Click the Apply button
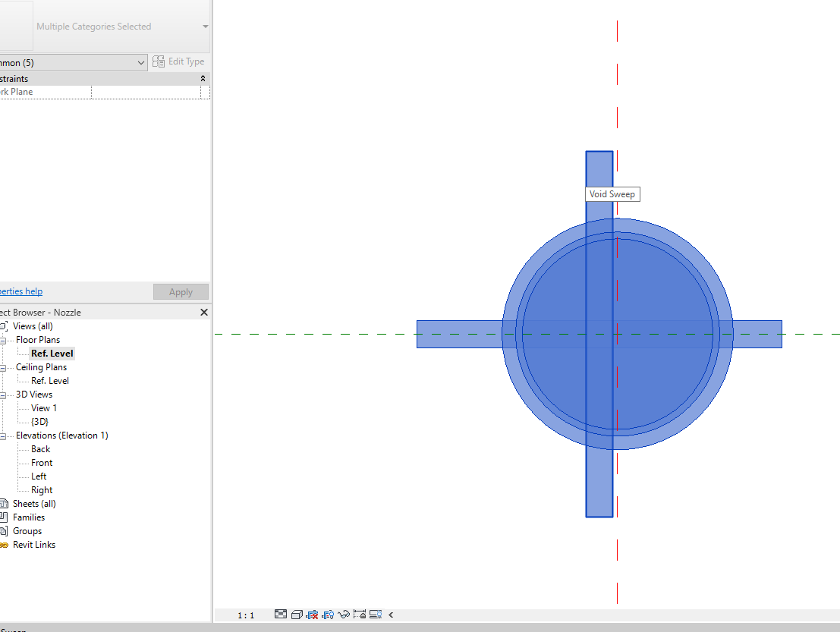Screen dimensions: 840x632 [181, 291]
